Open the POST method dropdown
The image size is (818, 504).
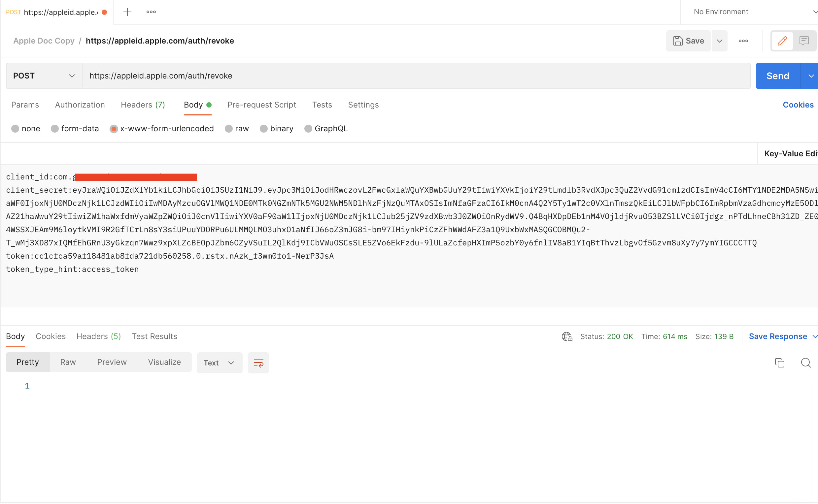pyautogui.click(x=44, y=76)
